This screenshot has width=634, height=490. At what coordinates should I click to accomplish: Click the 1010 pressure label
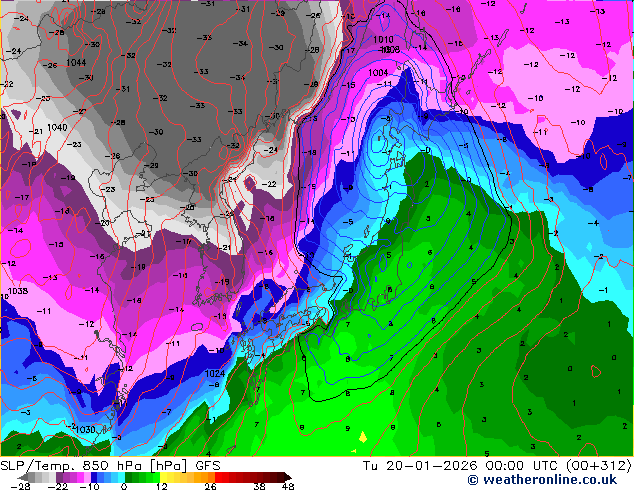coord(383,39)
